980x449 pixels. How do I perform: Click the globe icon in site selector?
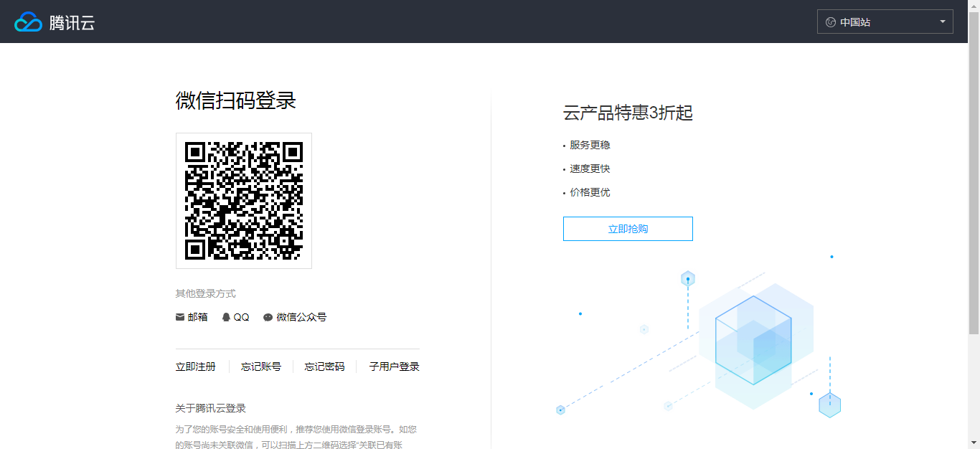click(831, 22)
